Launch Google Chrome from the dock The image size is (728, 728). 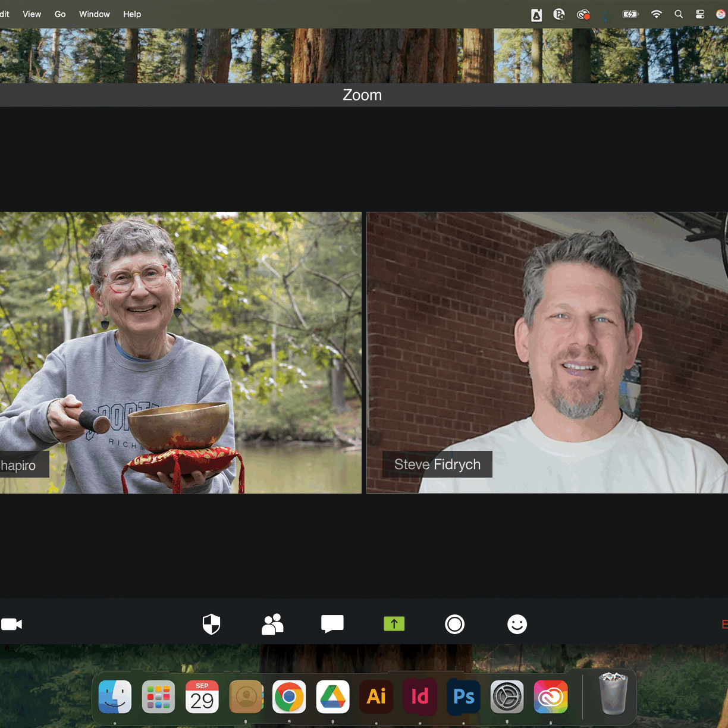289,696
